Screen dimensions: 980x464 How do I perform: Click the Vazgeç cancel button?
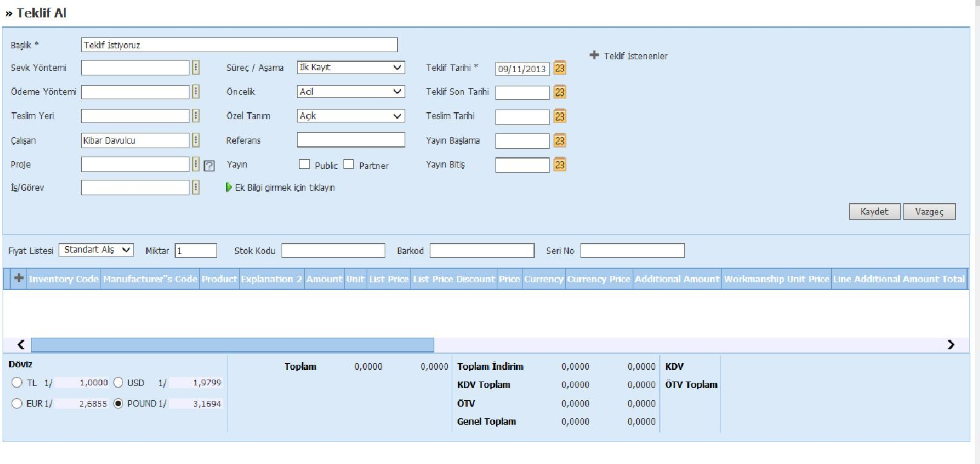(x=929, y=212)
